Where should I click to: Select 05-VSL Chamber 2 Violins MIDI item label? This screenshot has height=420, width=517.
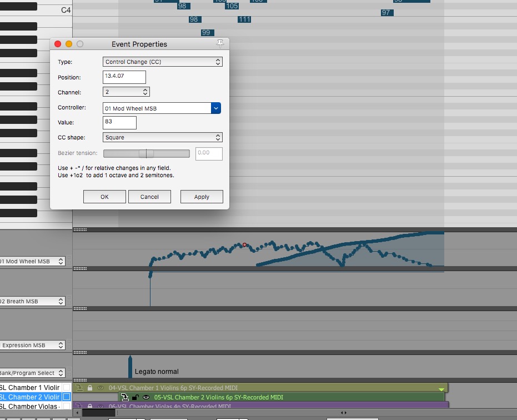219,397
